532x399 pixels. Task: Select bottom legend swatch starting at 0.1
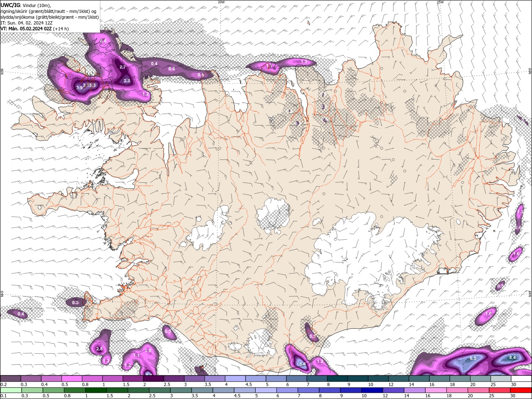pos(11,390)
